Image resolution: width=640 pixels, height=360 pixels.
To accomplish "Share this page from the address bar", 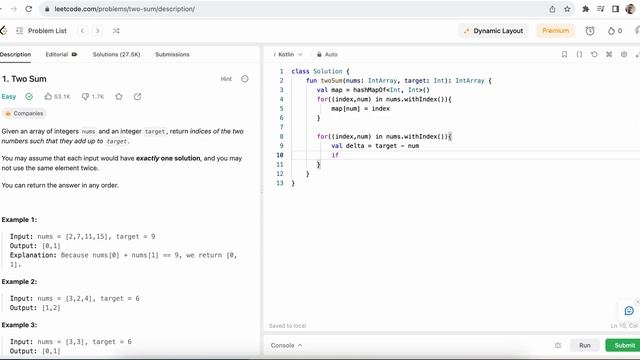I will [x=552, y=9].
